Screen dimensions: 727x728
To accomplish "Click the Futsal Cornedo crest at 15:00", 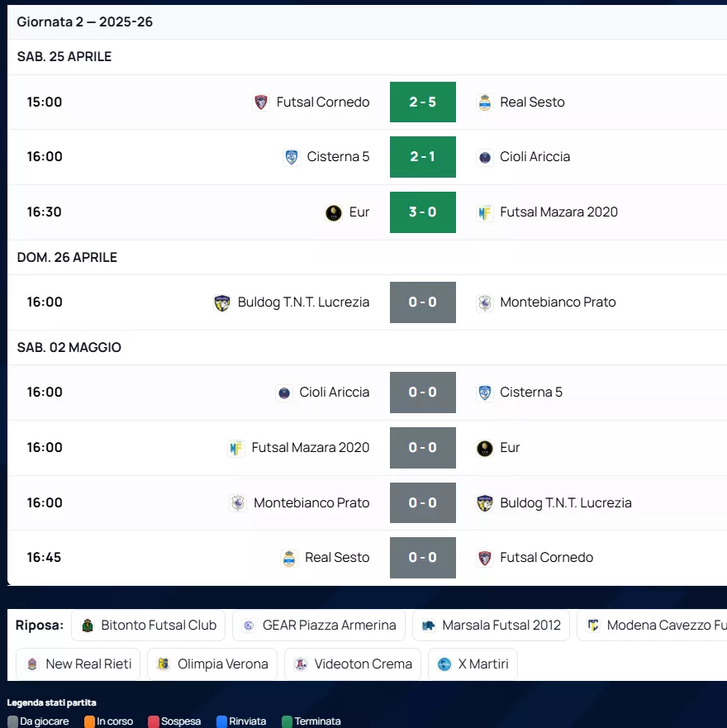I will [261, 102].
